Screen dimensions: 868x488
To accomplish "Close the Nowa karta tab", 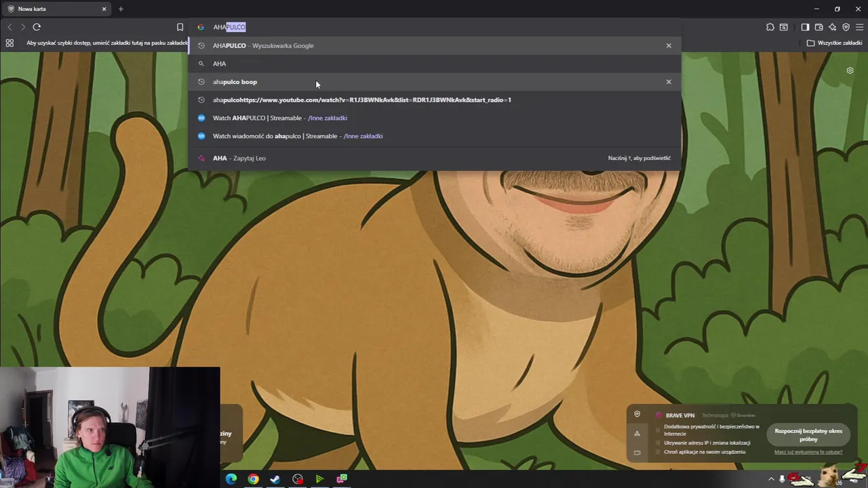I will (x=104, y=9).
